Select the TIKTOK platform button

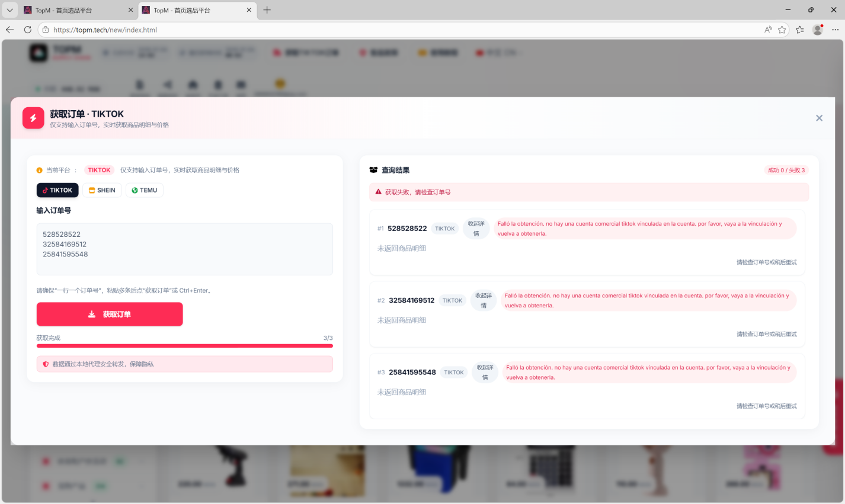tap(57, 190)
